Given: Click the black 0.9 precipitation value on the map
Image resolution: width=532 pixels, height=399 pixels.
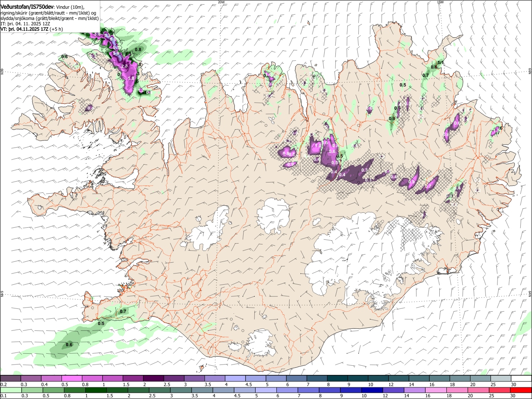Looking at the screenshot, I should [392, 118].
